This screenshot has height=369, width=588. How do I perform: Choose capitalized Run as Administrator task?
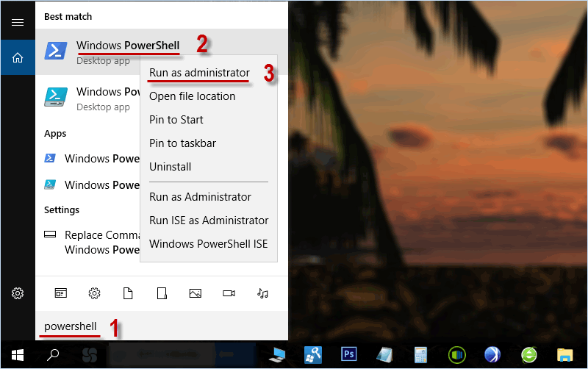200,197
